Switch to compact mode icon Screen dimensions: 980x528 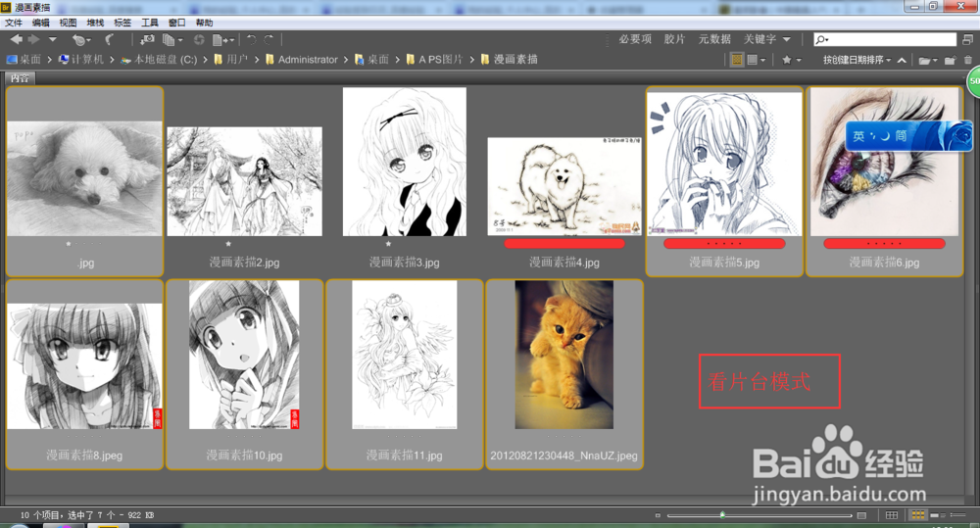(x=967, y=39)
